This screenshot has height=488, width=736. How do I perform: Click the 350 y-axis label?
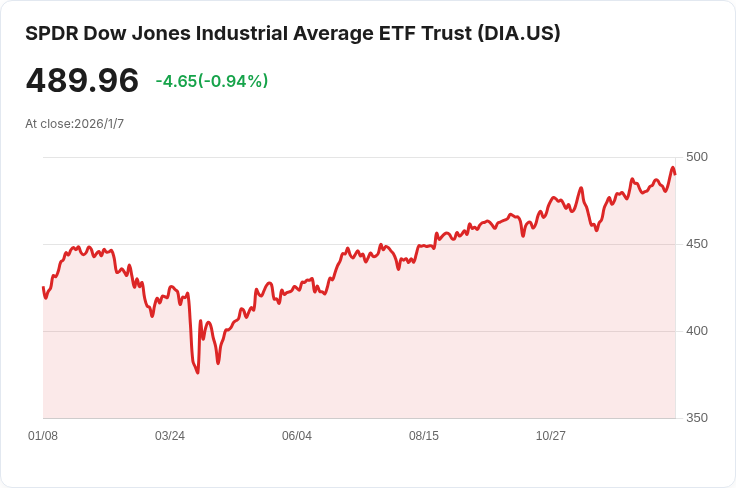coord(697,418)
